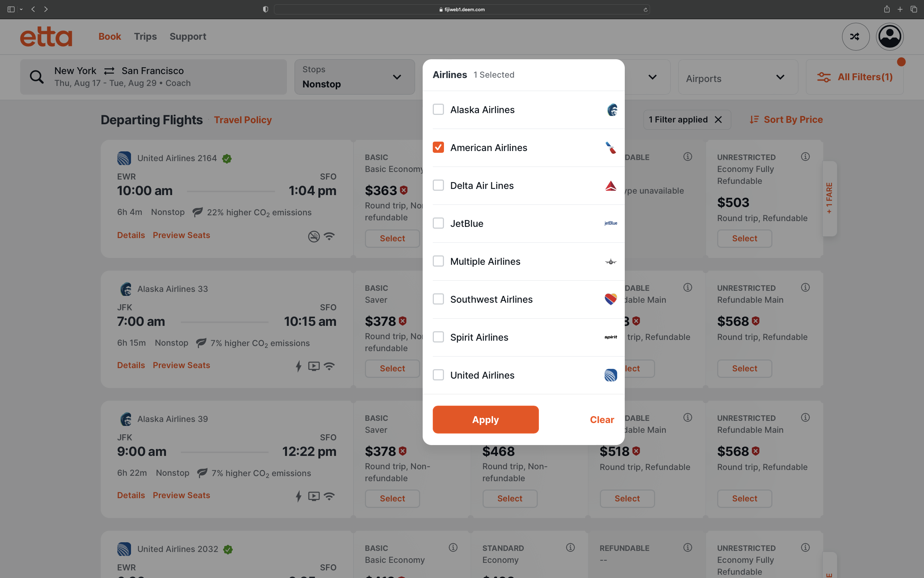Expand the dropdown left of Airports

click(652, 77)
